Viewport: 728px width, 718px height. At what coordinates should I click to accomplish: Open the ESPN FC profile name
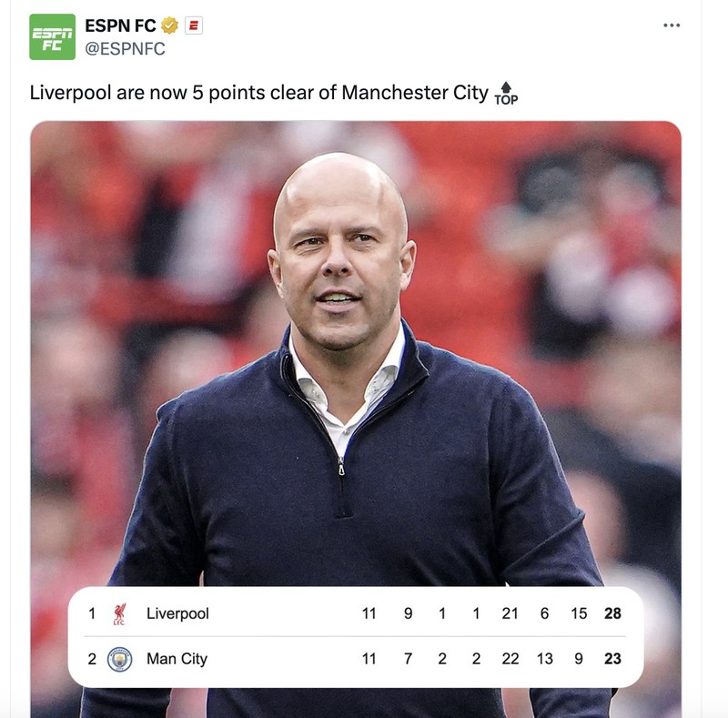click(120, 25)
